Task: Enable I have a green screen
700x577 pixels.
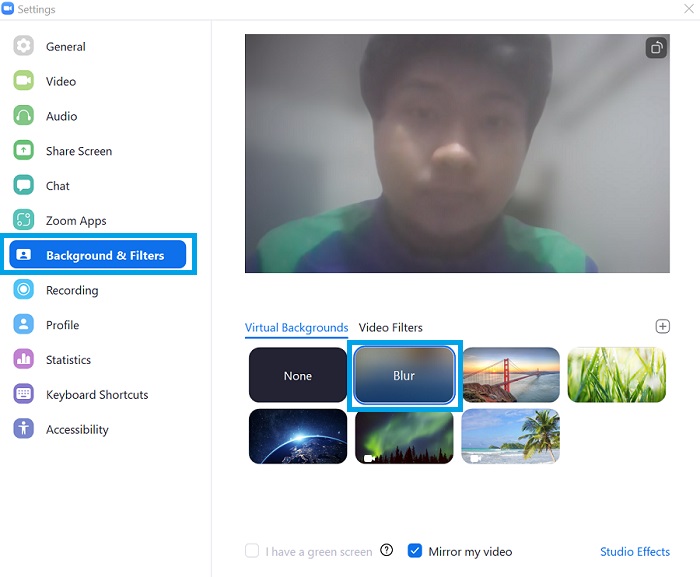Action: (252, 551)
